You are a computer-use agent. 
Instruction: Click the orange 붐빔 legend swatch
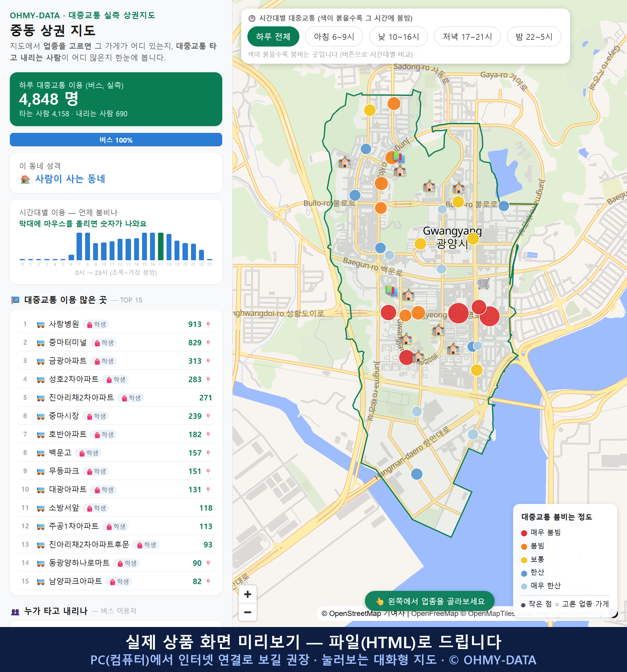pos(524,546)
